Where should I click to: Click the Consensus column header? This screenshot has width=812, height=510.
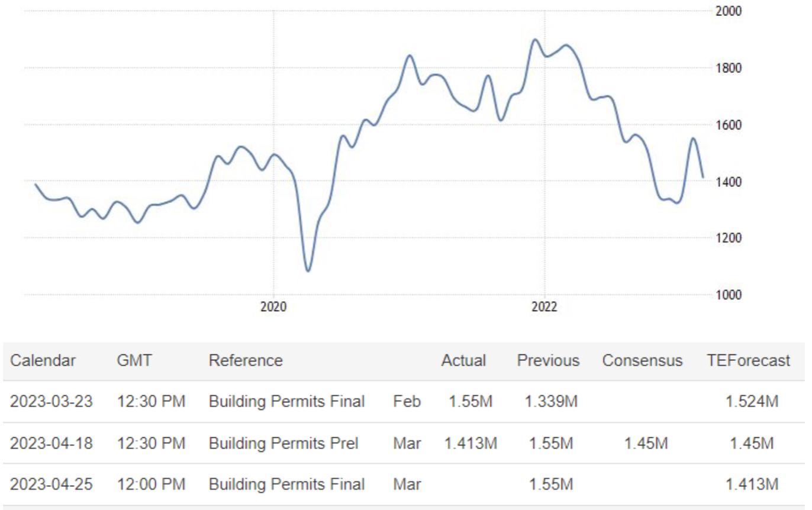[642, 360]
